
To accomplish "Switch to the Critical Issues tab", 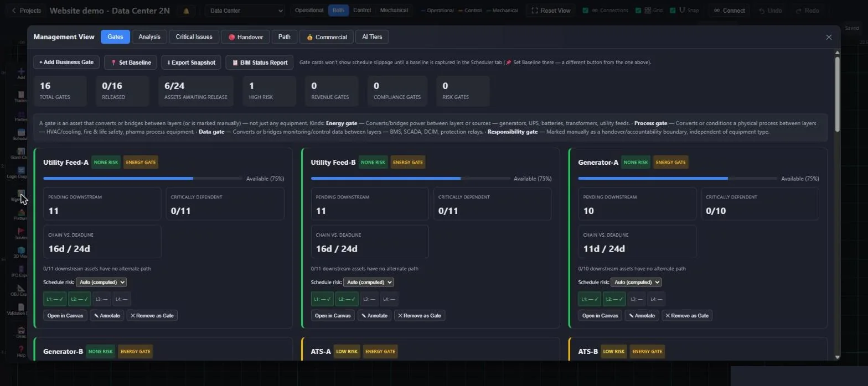I will (x=194, y=37).
